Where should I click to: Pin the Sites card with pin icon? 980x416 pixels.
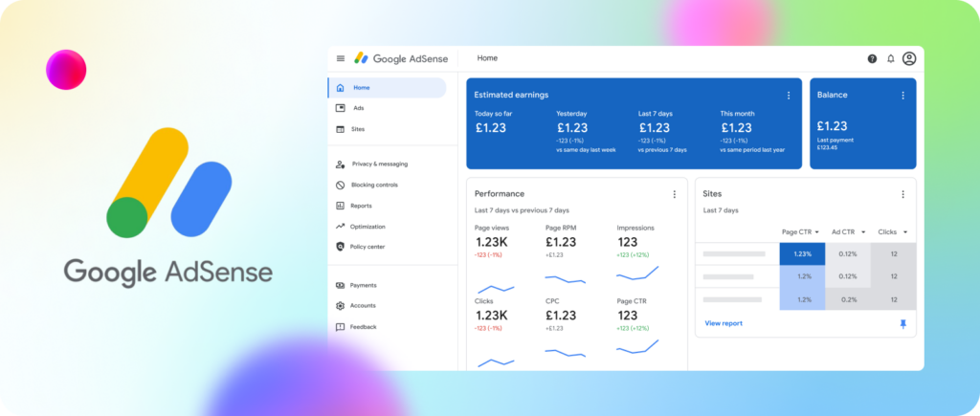point(902,324)
